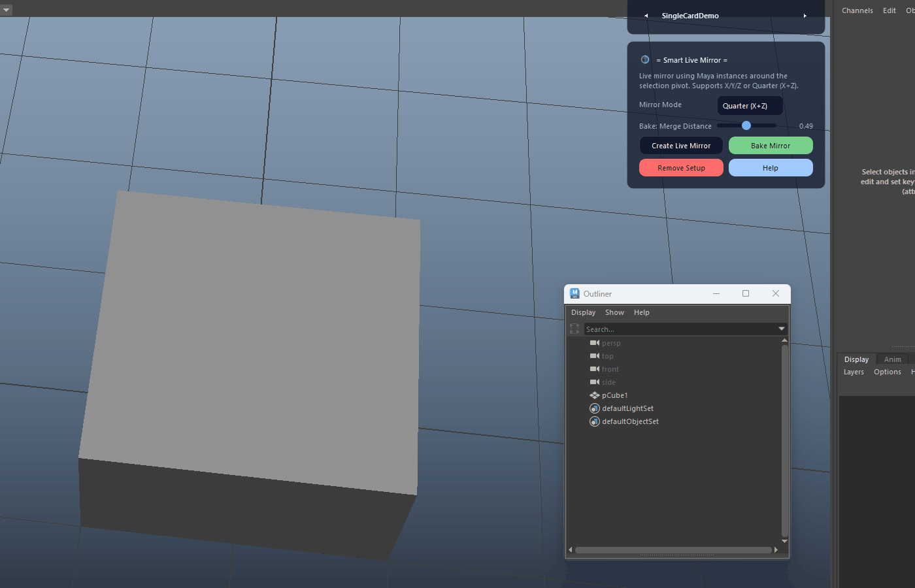This screenshot has width=915, height=588.
Task: Open the Outliner search options dropdown arrow
Action: pos(781,329)
